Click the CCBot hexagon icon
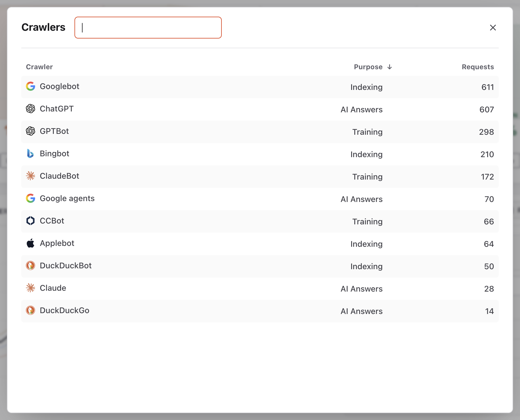 point(30,221)
